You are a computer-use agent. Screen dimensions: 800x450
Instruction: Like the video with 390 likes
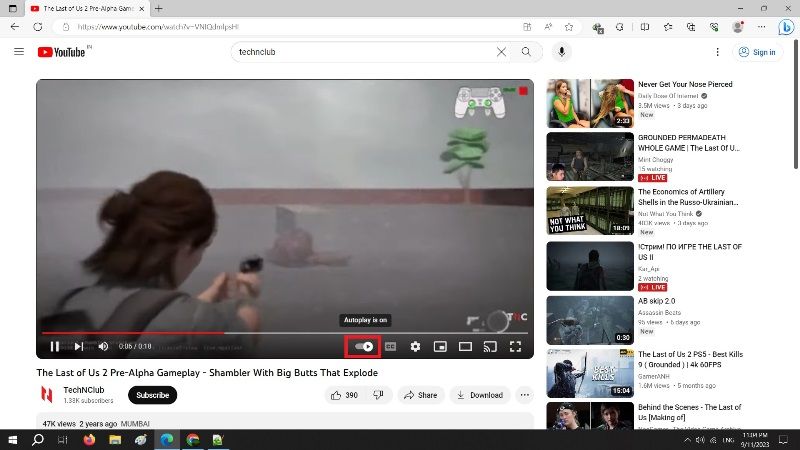pyautogui.click(x=344, y=395)
